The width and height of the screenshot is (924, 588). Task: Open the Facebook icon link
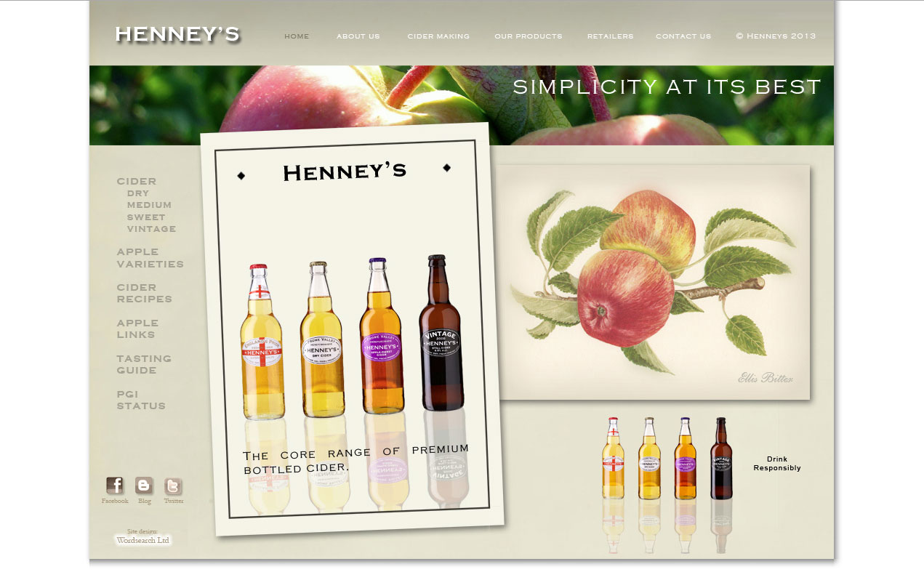pos(115,486)
